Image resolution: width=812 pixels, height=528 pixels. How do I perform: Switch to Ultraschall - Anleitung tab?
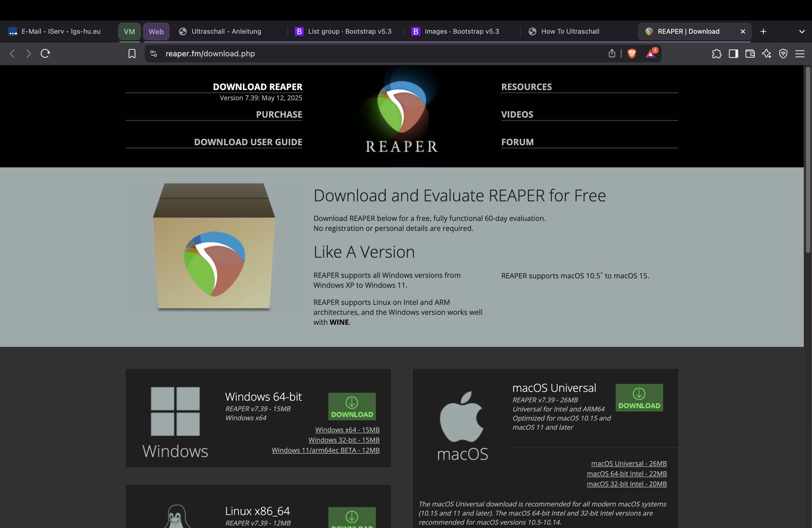(227, 31)
